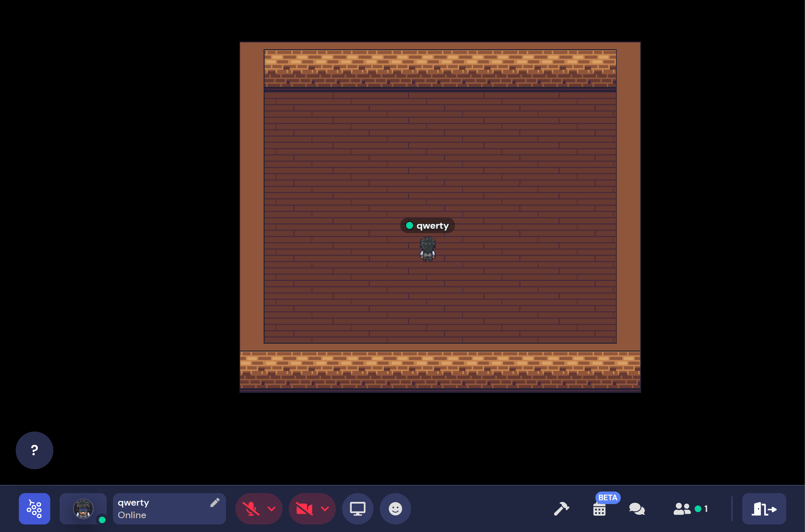Open the emoji reactions smiley
Image resolution: width=805 pixels, height=532 pixels.
[395, 508]
